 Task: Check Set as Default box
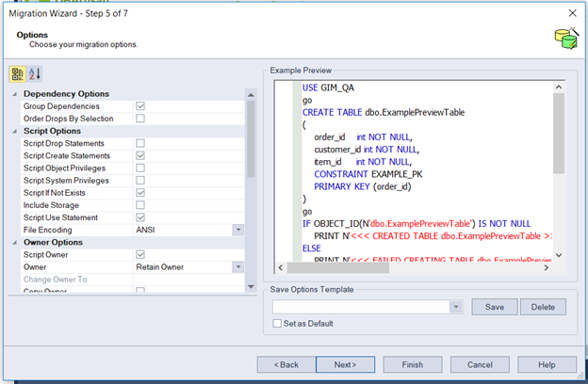pos(277,324)
